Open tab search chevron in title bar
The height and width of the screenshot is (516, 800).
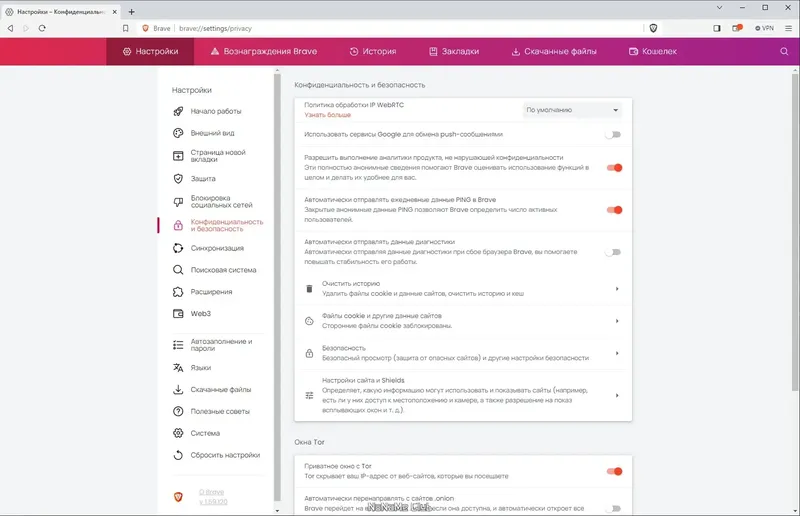pos(719,8)
